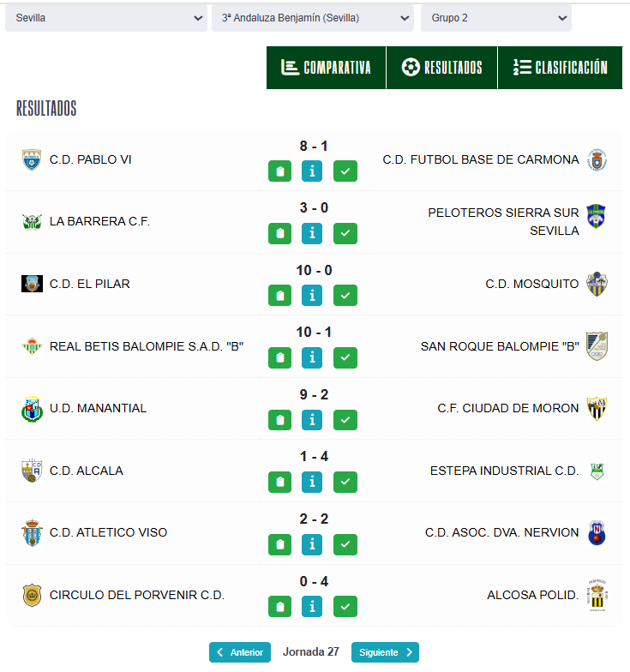Go to previous matchday with Anterior button
The image size is (630, 672).
(240, 652)
